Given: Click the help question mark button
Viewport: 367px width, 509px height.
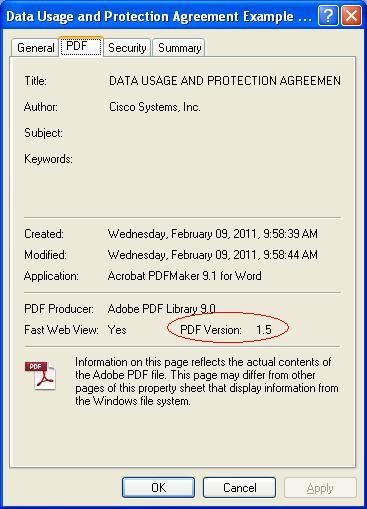Looking at the screenshot, I should (328, 15).
